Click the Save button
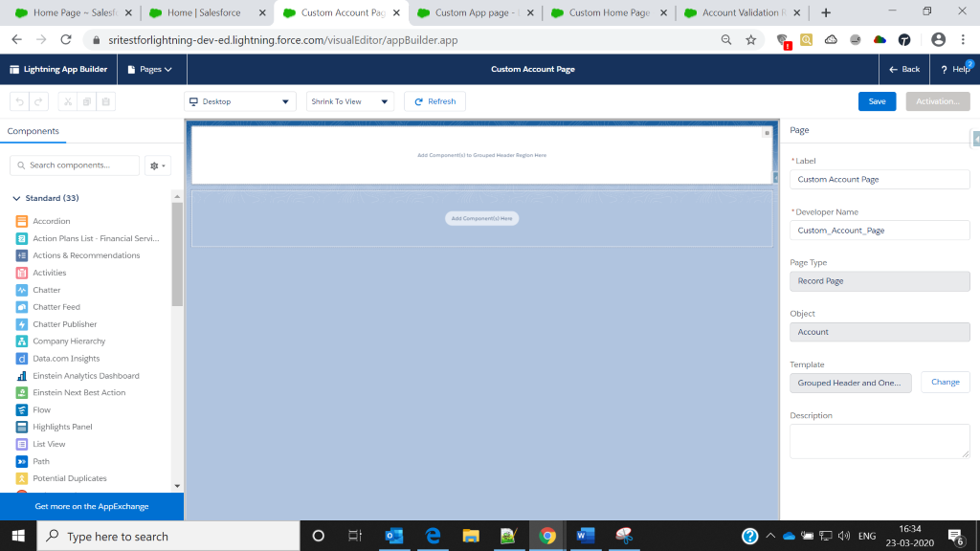Image resolution: width=980 pixels, height=551 pixels. pos(877,101)
